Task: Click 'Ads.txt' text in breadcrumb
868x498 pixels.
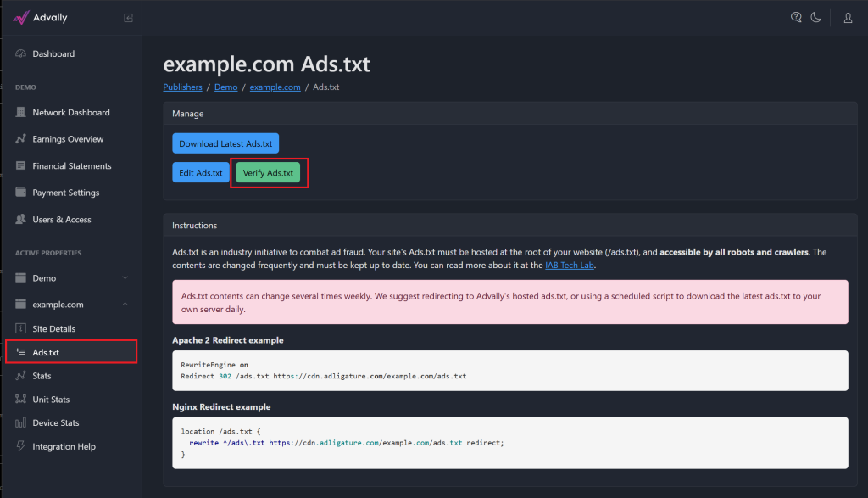Action: 326,87
